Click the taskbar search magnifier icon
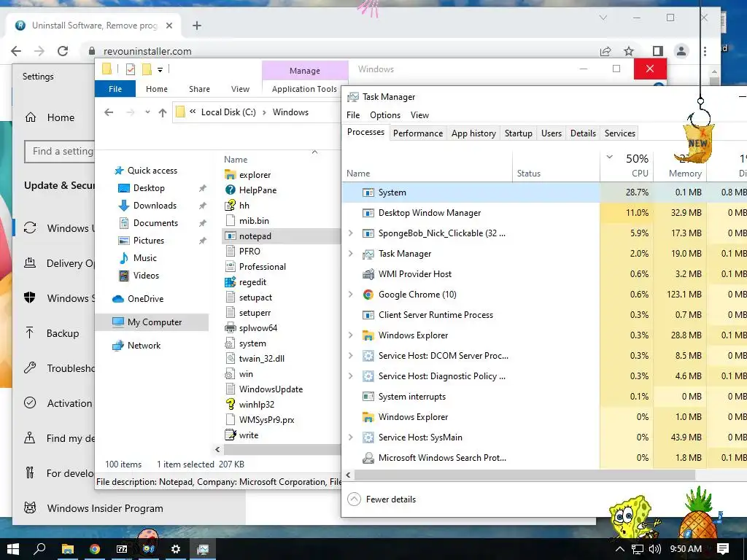The width and height of the screenshot is (747, 560). pos(40,549)
